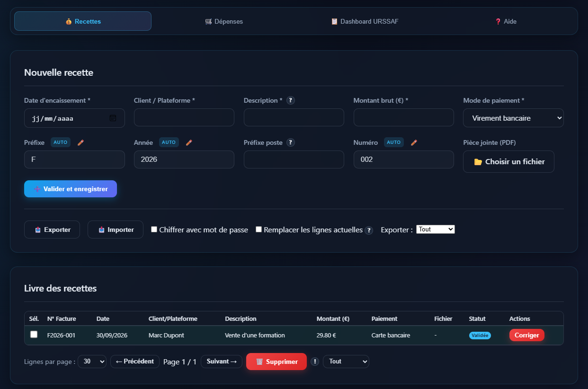Screen dimensions: 588x389
Task: Show help for Remplacer les lignes actuelles
Action: pos(369,230)
